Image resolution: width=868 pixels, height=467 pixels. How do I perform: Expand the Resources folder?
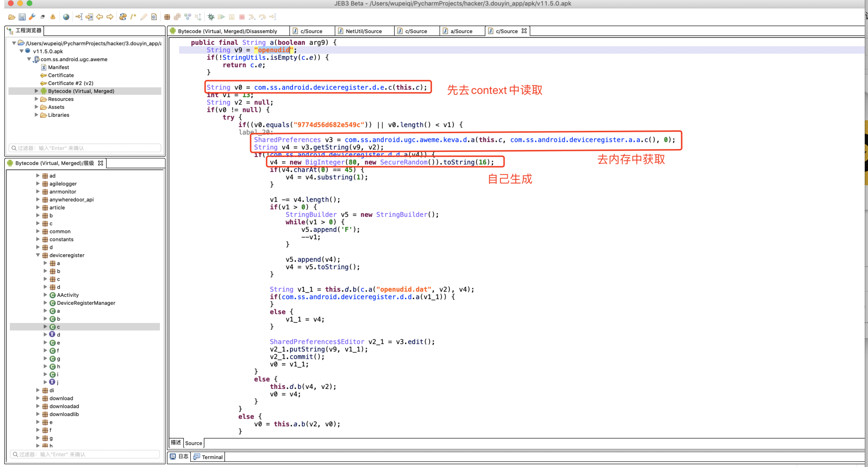(36, 99)
